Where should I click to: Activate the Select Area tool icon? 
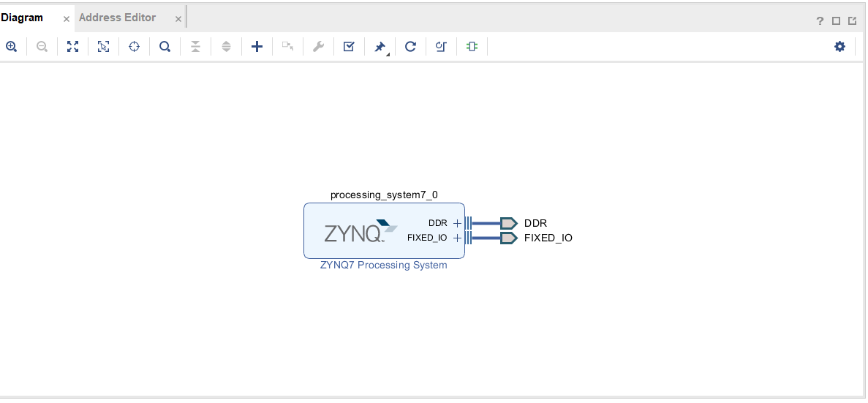pyautogui.click(x=104, y=47)
